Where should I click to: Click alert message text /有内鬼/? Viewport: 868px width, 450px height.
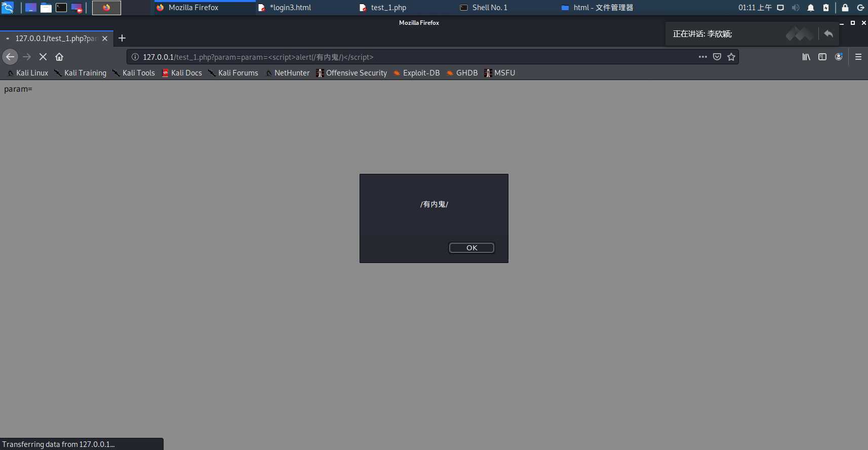point(434,204)
